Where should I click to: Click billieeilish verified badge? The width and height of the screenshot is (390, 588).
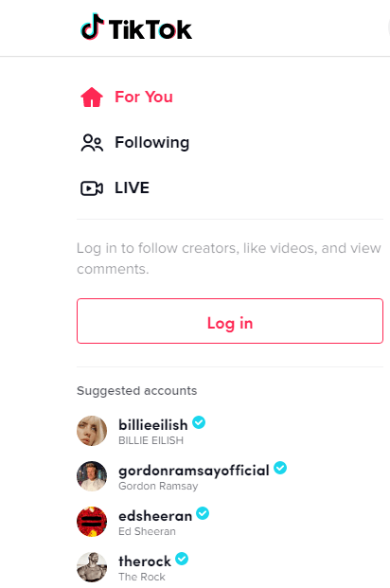coord(199,422)
